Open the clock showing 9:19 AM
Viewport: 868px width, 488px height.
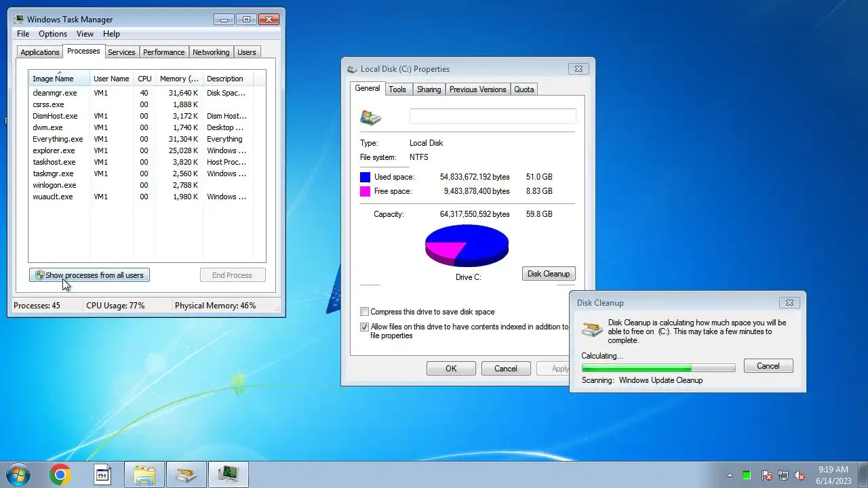tap(833, 475)
